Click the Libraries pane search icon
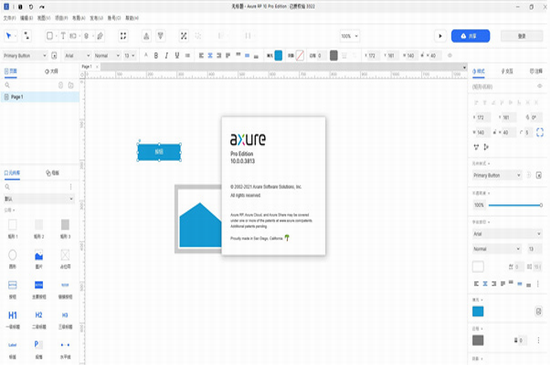 click(7, 187)
